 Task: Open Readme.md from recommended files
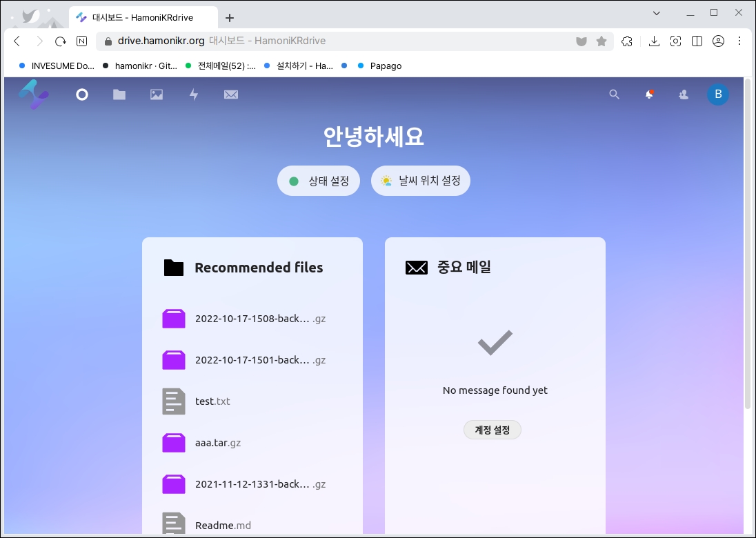pyautogui.click(x=223, y=526)
